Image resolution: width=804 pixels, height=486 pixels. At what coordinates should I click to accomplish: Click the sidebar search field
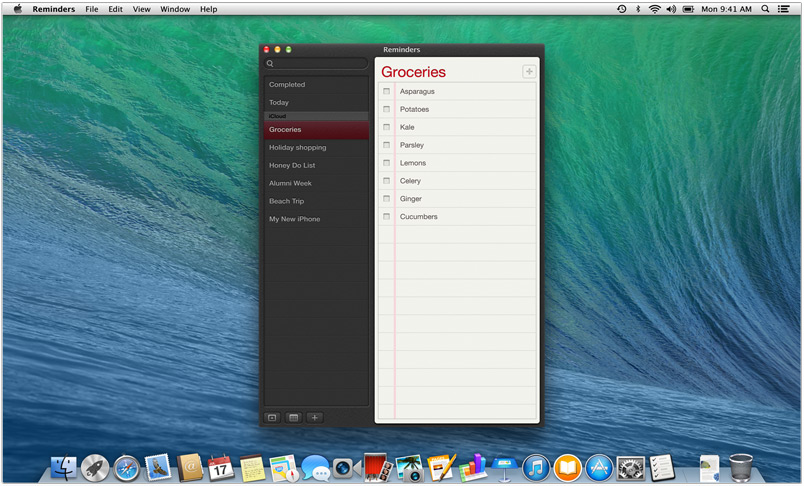pos(316,63)
